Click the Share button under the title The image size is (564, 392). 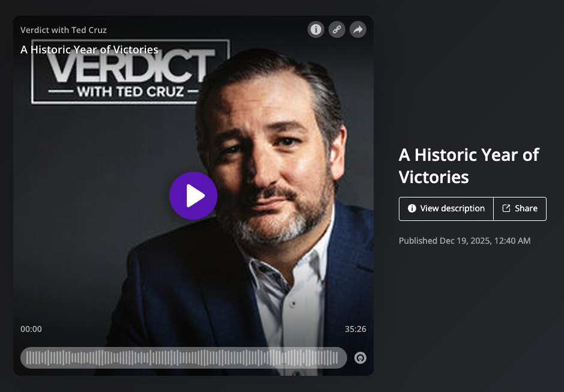point(520,208)
